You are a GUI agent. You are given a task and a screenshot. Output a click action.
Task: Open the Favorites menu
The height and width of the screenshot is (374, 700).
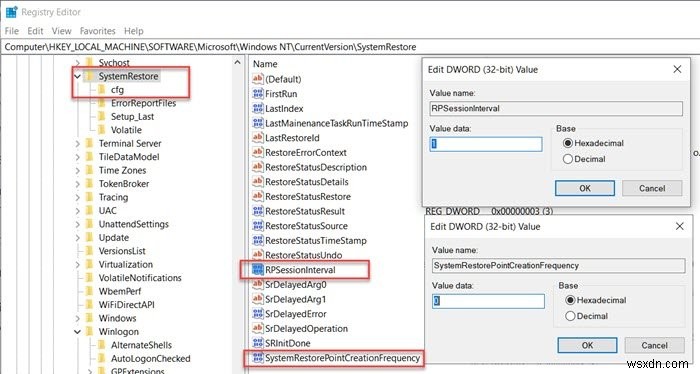[x=97, y=31]
